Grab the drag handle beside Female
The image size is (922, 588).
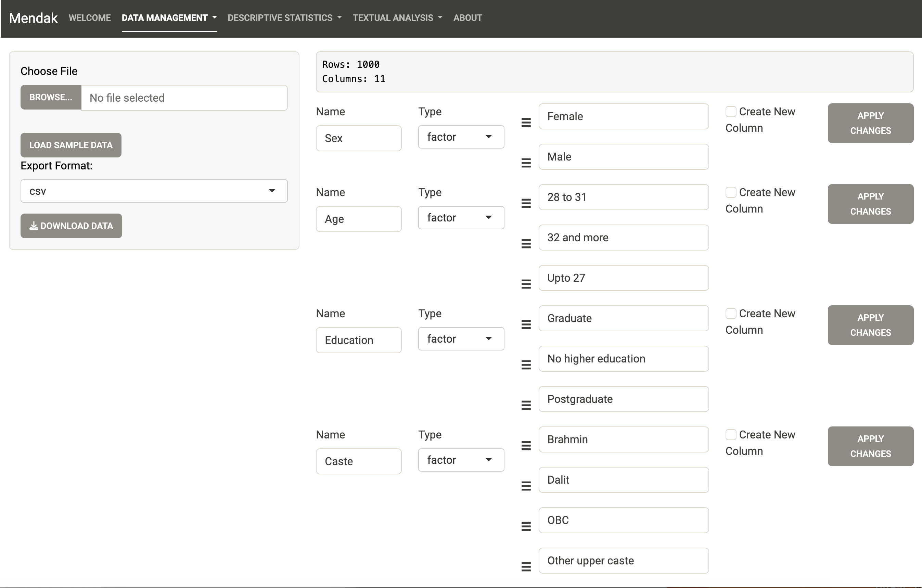(x=526, y=123)
